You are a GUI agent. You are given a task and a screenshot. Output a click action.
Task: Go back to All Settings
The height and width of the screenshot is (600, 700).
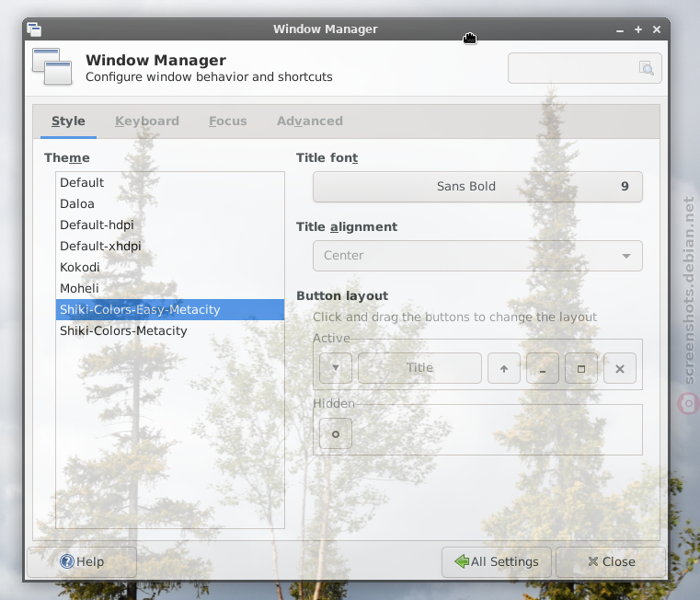coord(497,561)
